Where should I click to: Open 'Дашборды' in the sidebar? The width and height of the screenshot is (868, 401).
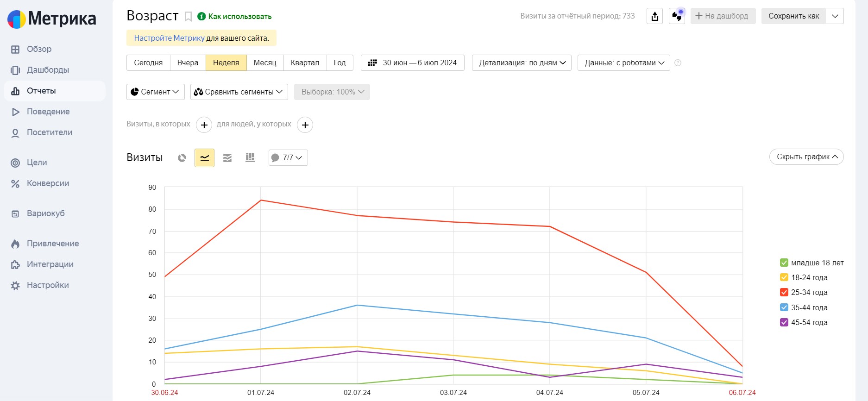click(48, 70)
